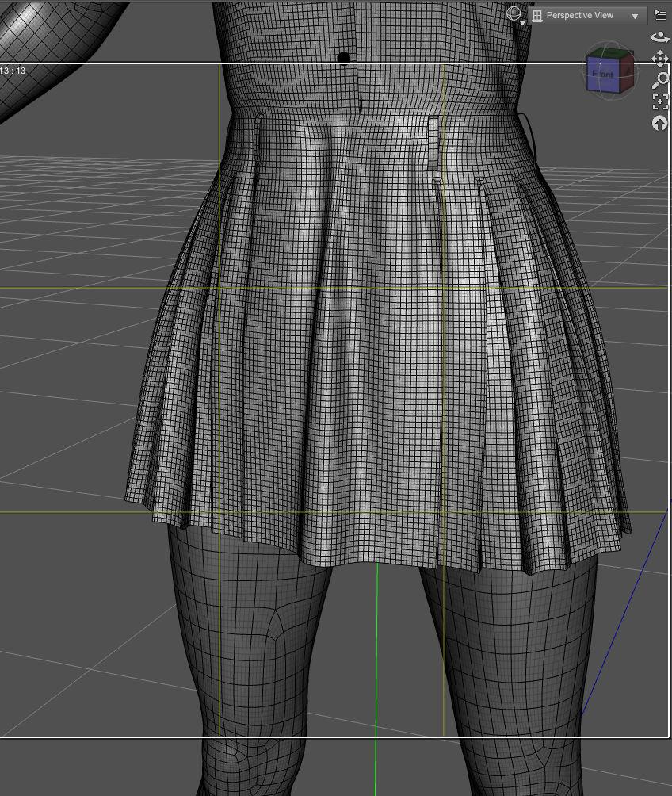Screen dimensions: 672x796
Task: Select the orbit camera control icon
Action: pyautogui.click(x=660, y=37)
